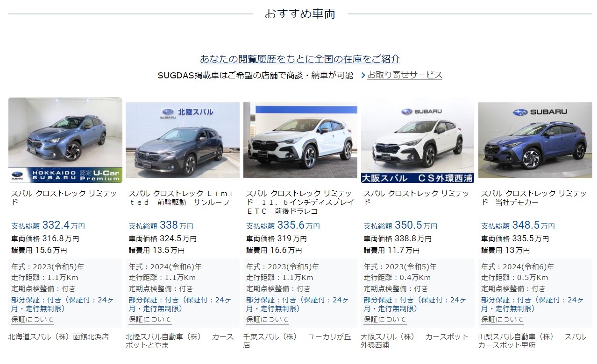Open the 前輪駆動 サンルーフ Crosstrek title
The width and height of the screenshot is (597, 364).
(179, 198)
